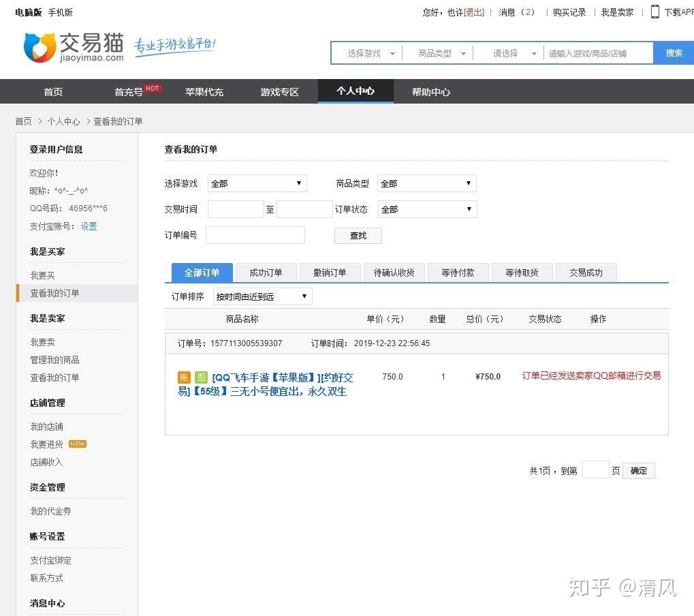Click the NEW badge beside 我要进货

(78, 444)
